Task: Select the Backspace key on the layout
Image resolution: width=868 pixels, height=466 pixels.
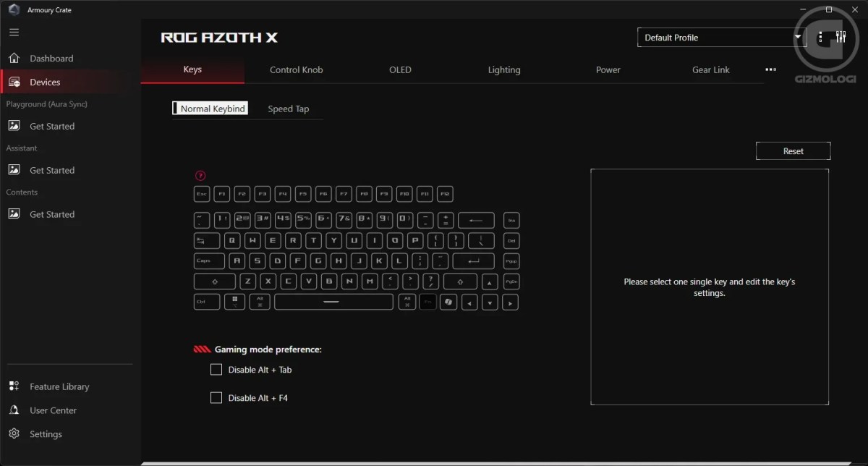Action: 476,220
